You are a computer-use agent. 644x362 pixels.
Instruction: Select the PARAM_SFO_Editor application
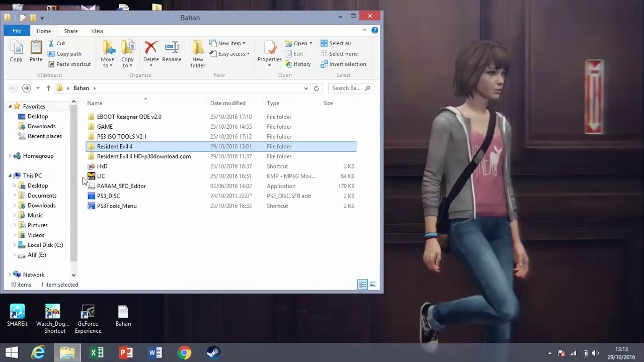click(x=221, y=186)
